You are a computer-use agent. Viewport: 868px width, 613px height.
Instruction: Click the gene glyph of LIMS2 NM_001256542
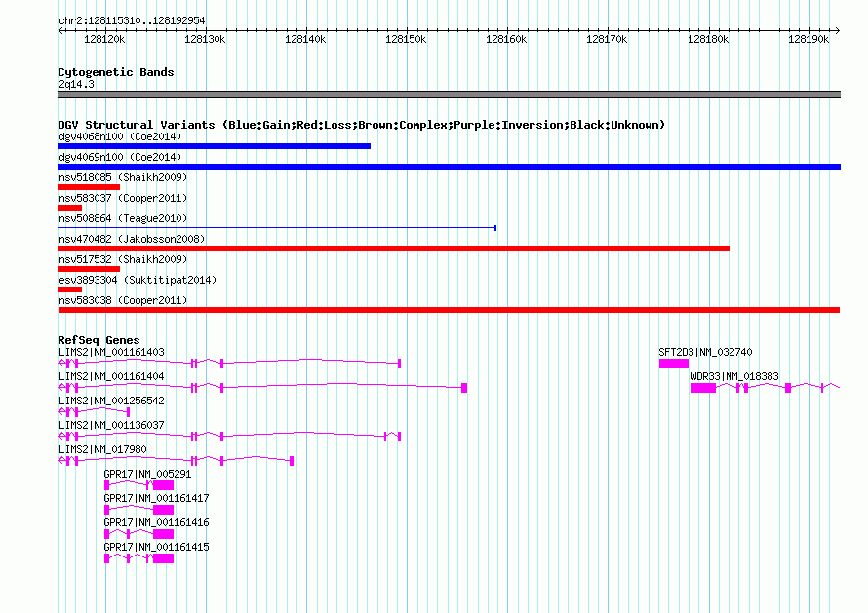[94, 412]
